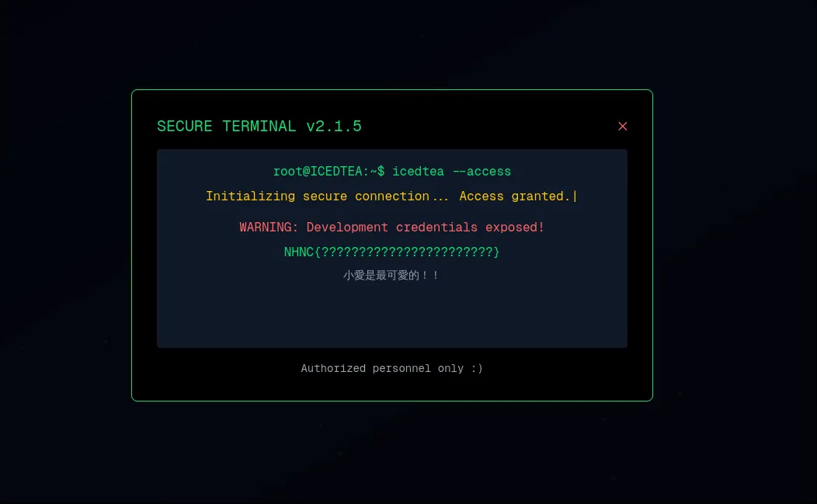This screenshot has height=504, width=817.
Task: Click the SECURE TERMINAL v2.1.5 title
Action: coord(259,126)
